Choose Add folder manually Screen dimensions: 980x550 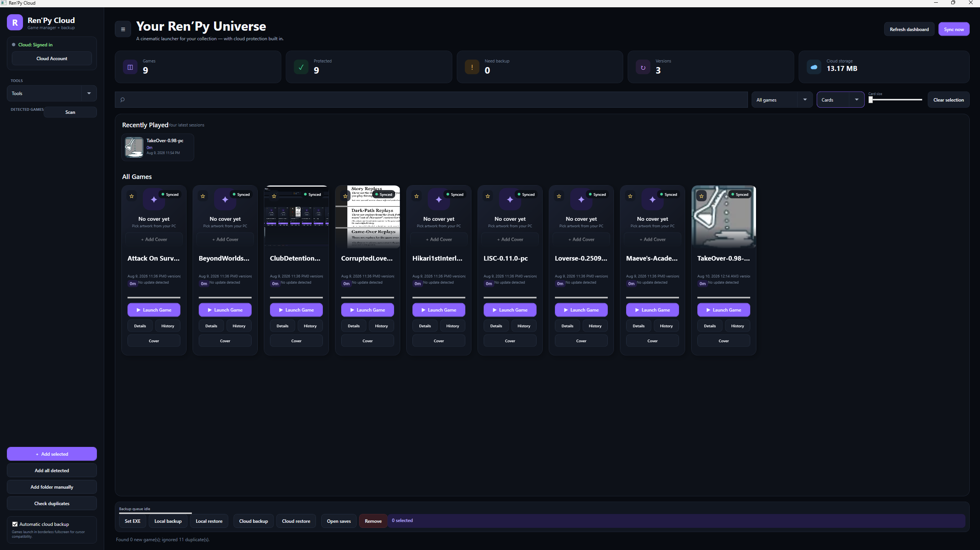(x=52, y=487)
